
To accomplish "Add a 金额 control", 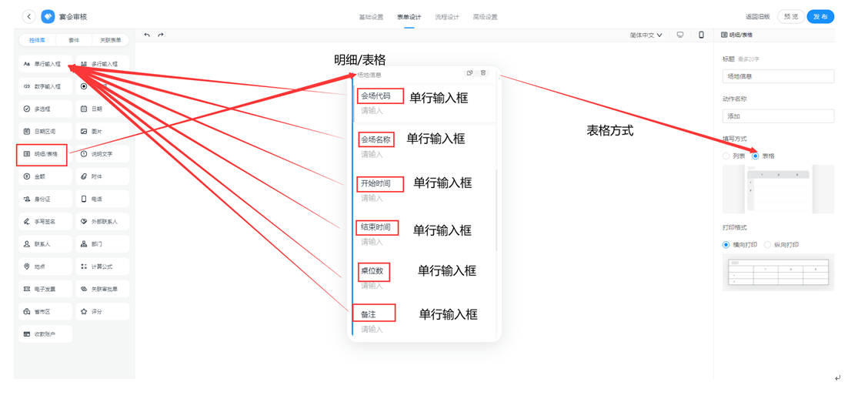I will 45,176.
